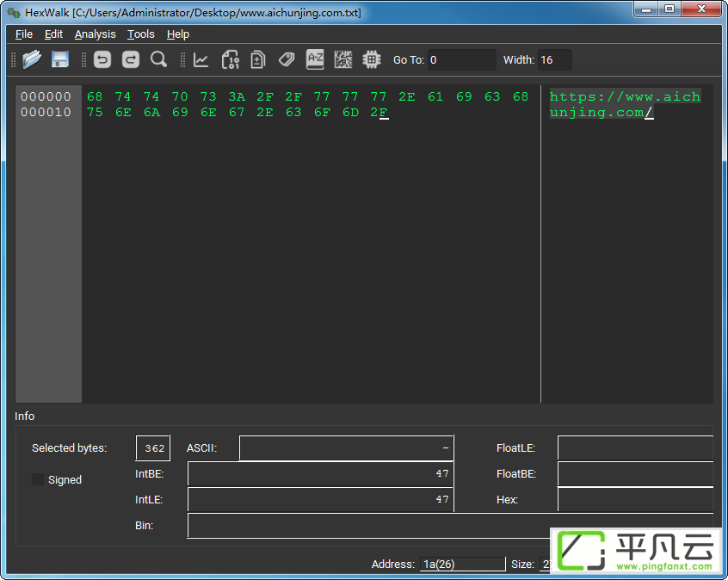Screen dimensions: 728x580
Task: Click the tags icon in toolbar
Action: pyautogui.click(x=287, y=59)
